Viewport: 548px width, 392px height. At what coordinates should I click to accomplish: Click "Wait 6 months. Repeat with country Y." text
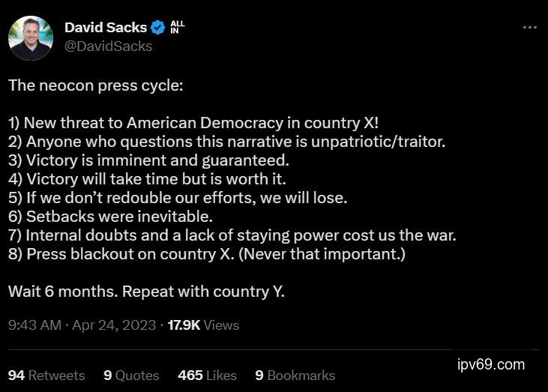pyautogui.click(x=146, y=292)
